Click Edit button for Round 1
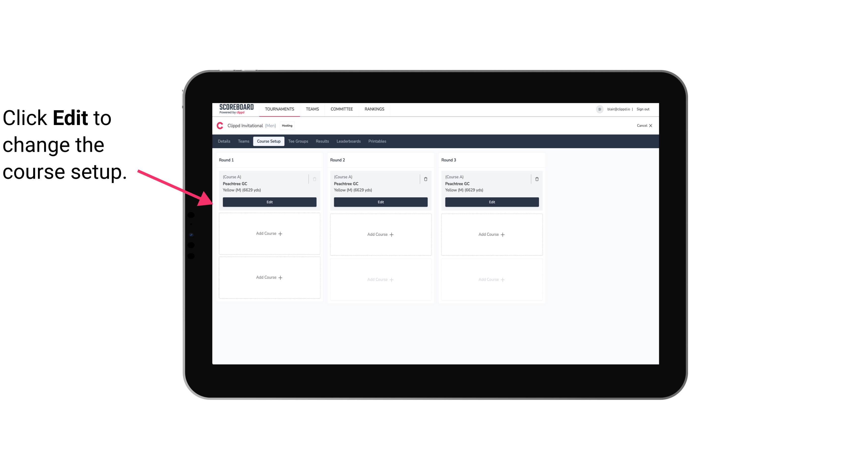Image resolution: width=868 pixels, height=467 pixels. coord(269,201)
